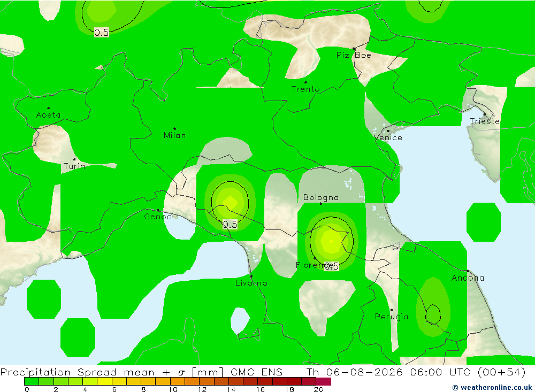
Task: Click the Trento city label
Action: point(305,89)
